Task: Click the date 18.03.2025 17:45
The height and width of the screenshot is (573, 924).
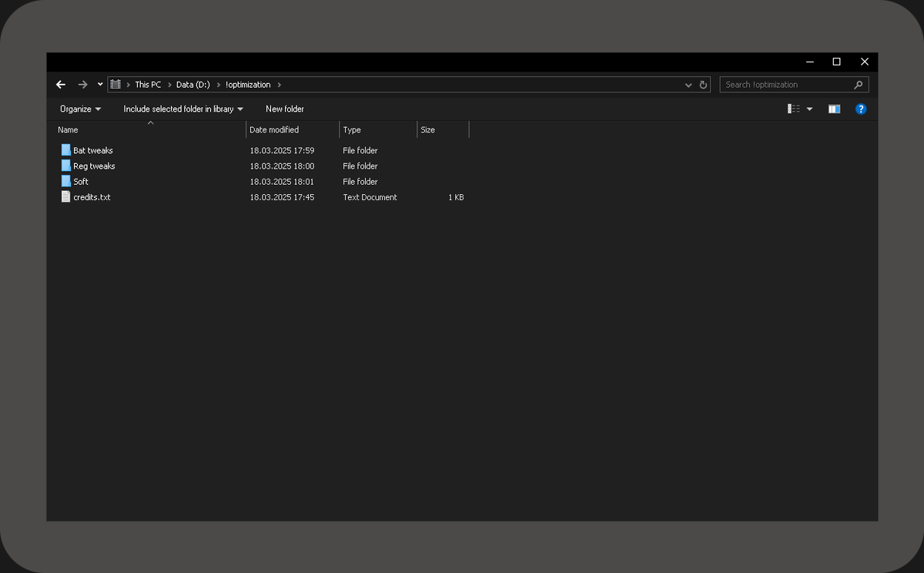Action: 282,197
